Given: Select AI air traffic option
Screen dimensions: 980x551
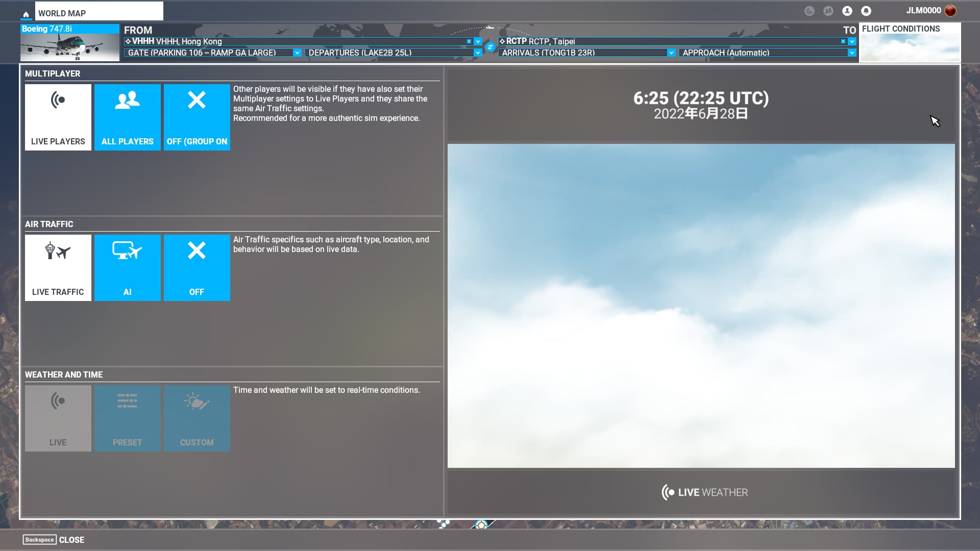Looking at the screenshot, I should pyautogui.click(x=128, y=268).
